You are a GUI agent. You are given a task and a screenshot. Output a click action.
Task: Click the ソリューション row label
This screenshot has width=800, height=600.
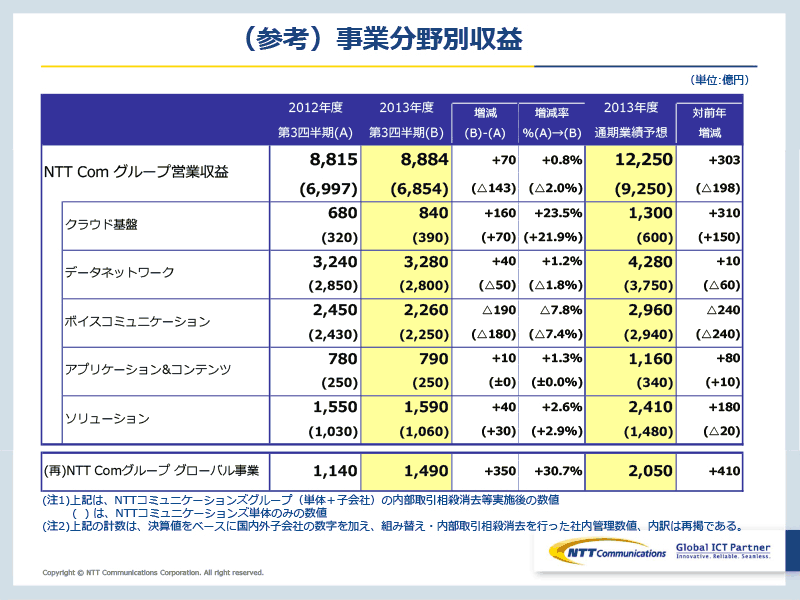tap(107, 419)
